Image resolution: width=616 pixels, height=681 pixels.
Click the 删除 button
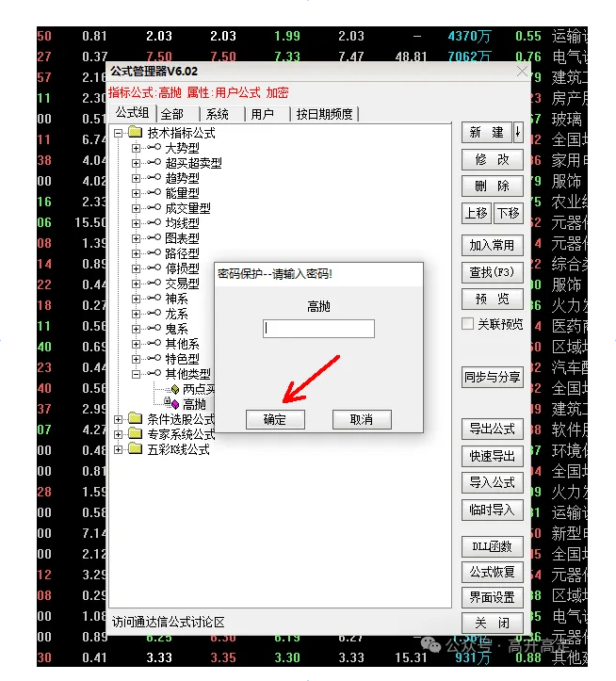click(x=493, y=186)
